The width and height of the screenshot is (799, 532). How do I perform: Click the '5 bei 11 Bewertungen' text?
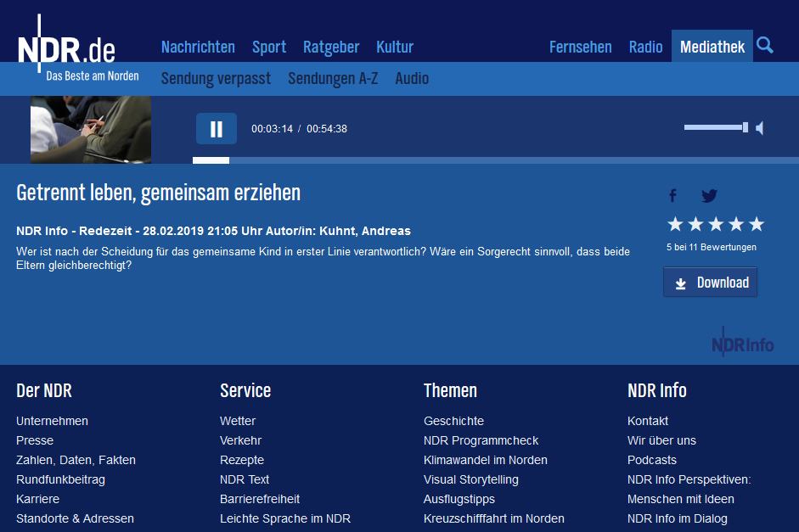point(712,248)
